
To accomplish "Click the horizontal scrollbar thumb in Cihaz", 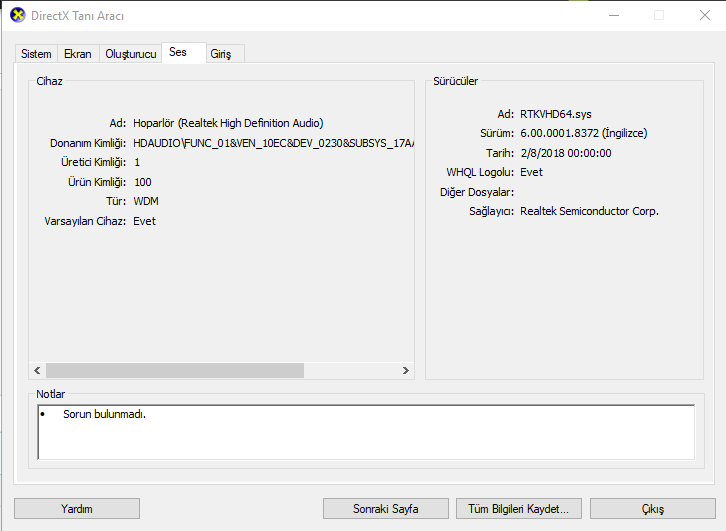I will 175,370.
